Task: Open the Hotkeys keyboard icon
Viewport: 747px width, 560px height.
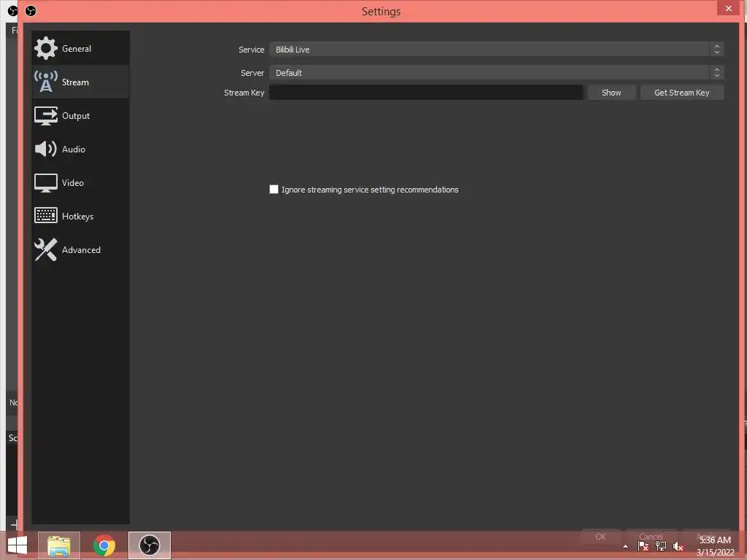Action: click(46, 216)
